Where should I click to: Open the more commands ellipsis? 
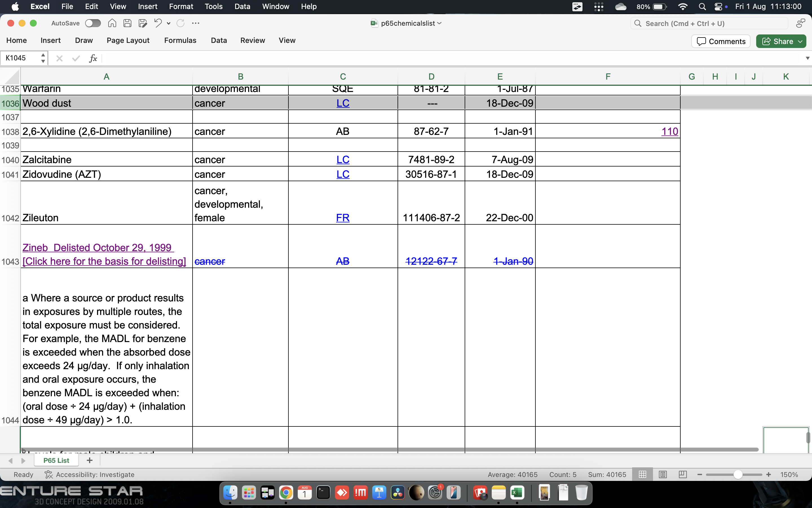tap(196, 23)
